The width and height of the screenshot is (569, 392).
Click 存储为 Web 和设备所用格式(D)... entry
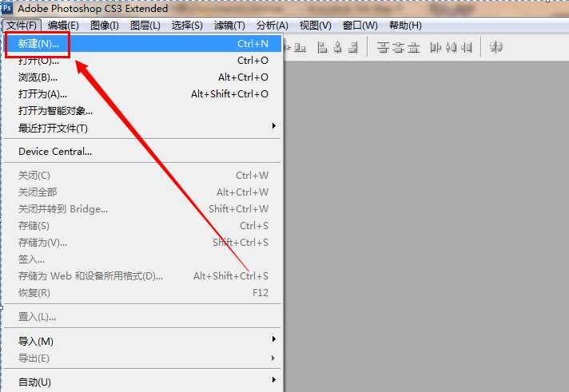pyautogui.click(x=143, y=276)
